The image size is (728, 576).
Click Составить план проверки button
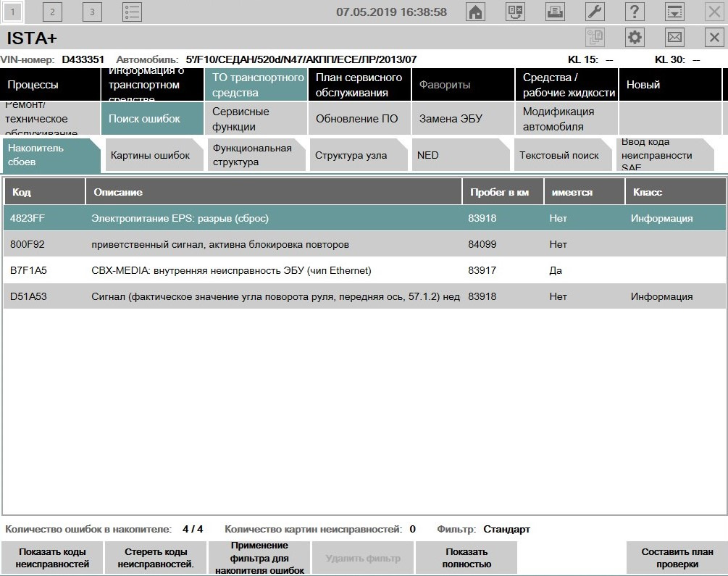677,558
